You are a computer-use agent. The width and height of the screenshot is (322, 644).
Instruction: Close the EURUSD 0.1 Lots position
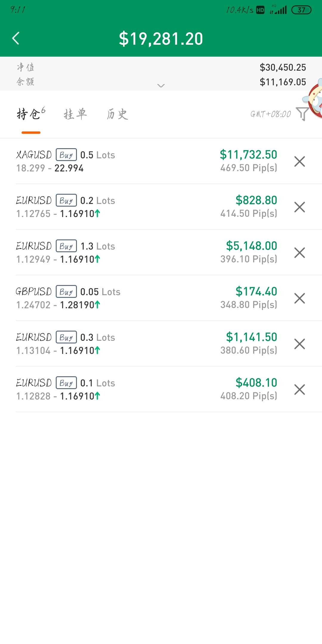pyautogui.click(x=299, y=389)
